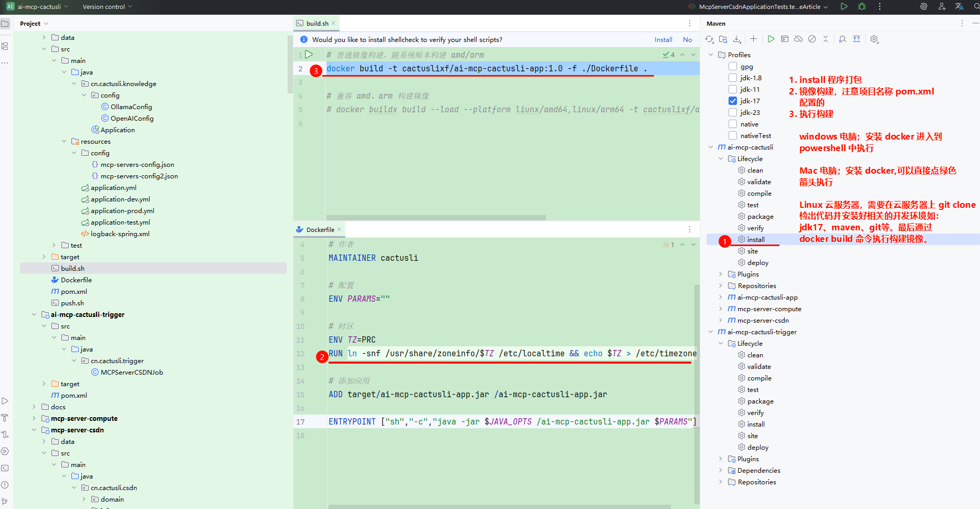980x509 pixels.
Task: Close the Dockerfile tab
Action: [x=339, y=229]
